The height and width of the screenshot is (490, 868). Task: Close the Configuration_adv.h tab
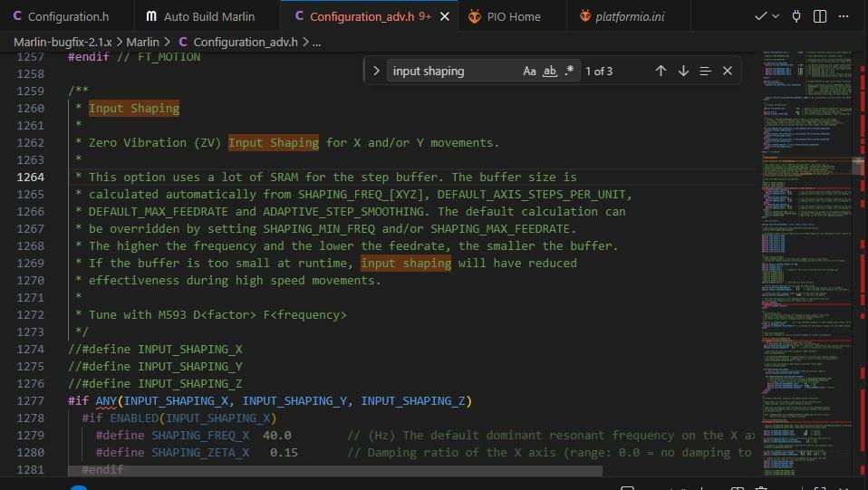coord(444,16)
